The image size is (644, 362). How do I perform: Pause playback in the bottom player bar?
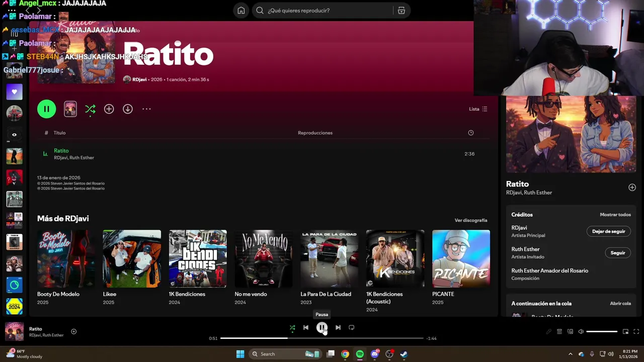(321, 328)
